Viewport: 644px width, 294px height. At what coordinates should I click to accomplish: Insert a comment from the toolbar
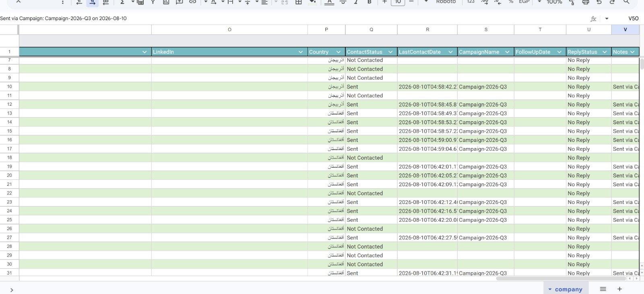point(180,2)
